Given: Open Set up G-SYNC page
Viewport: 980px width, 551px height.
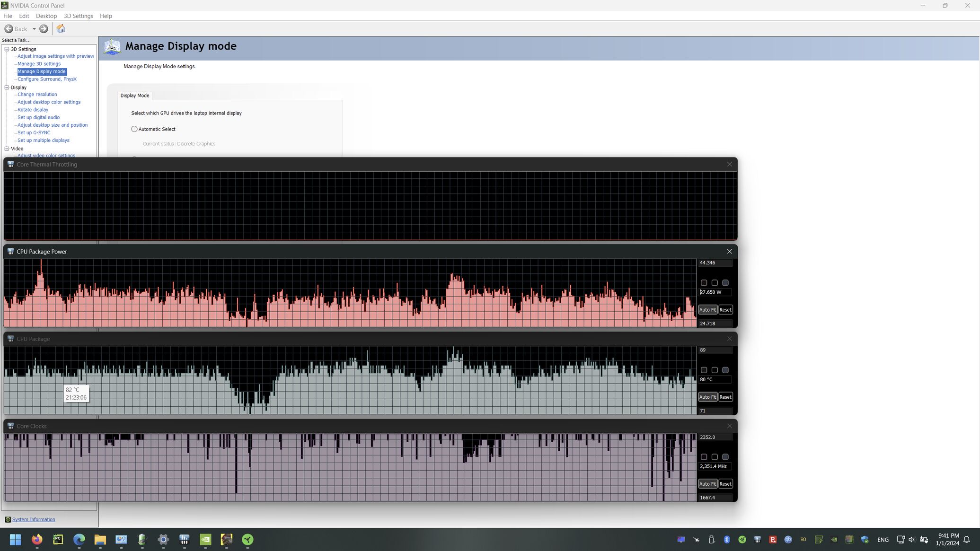Looking at the screenshot, I should 34,133.
